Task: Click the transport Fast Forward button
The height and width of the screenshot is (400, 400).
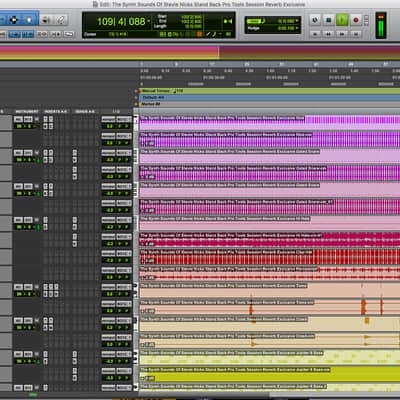Action: click(342, 34)
